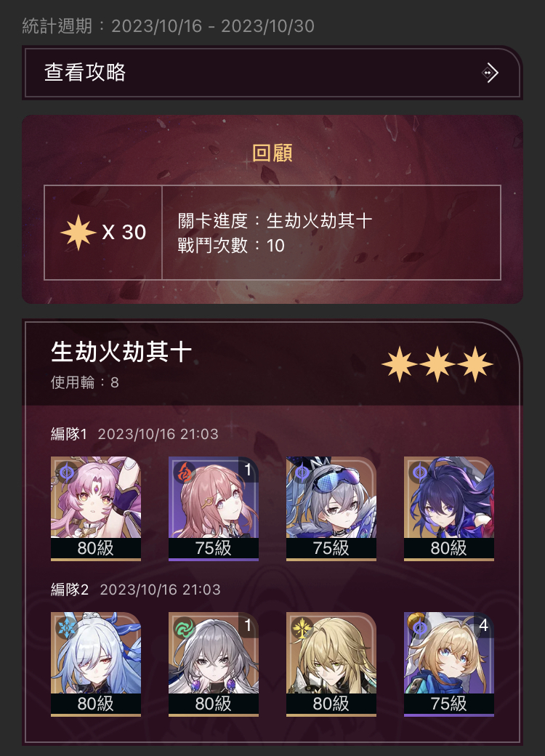Click the ice element icon in 編隊2
The image size is (545, 756).
(65, 628)
